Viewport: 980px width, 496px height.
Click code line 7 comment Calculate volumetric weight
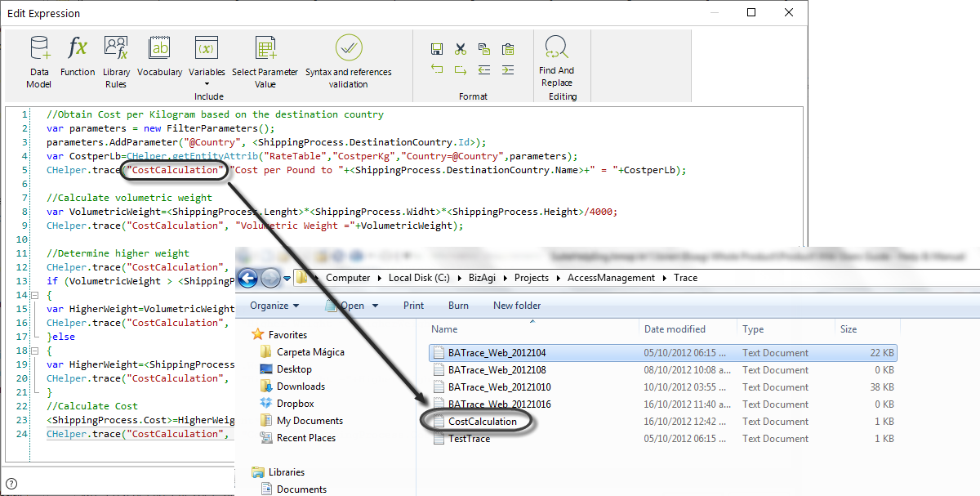(129, 198)
